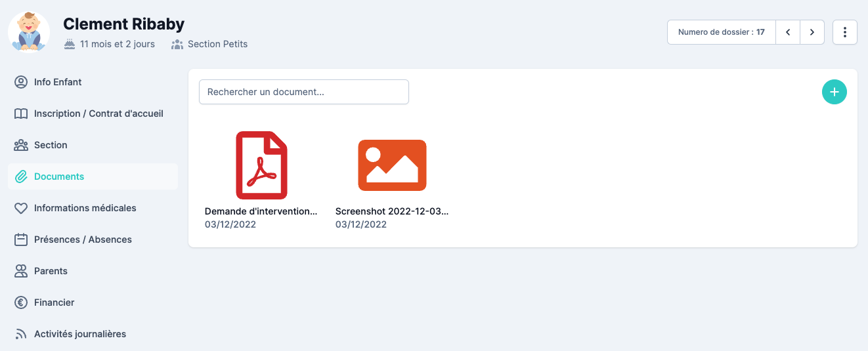Go to the next dossier with right chevron
Viewport: 868px width, 351px height.
point(812,32)
